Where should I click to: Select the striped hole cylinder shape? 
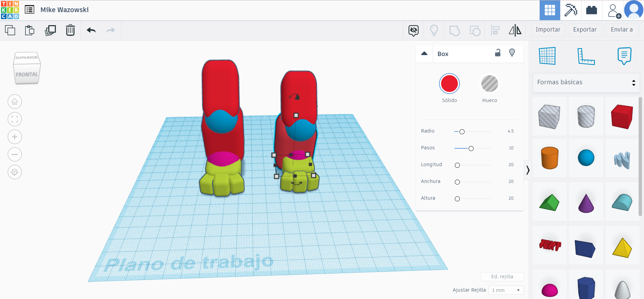586,116
